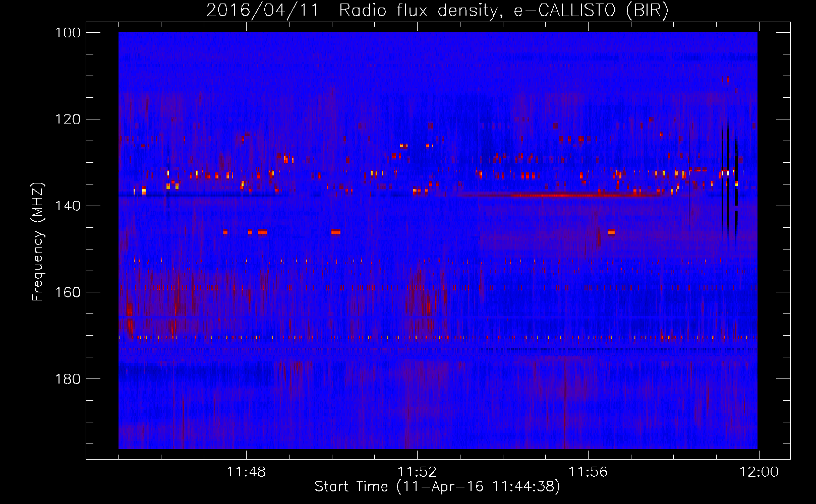Click the black vertical dropout streaks near 11:59
The image size is (816, 504).
pyautogui.click(x=730, y=181)
